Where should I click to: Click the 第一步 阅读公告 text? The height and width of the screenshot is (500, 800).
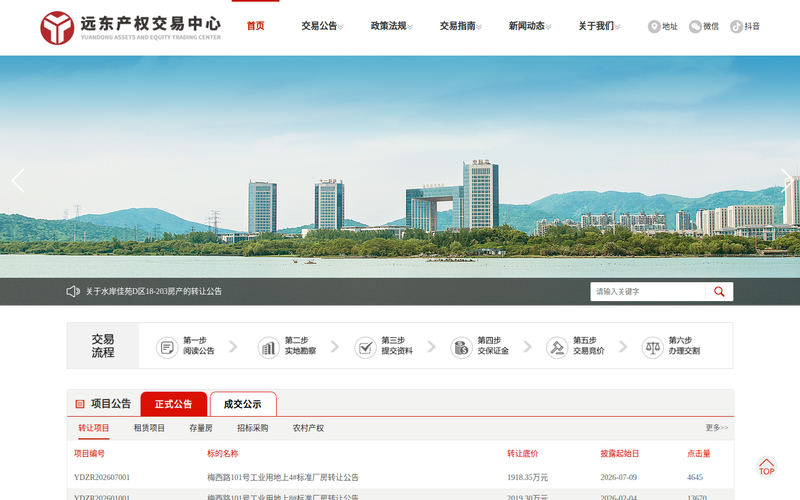[199, 345]
